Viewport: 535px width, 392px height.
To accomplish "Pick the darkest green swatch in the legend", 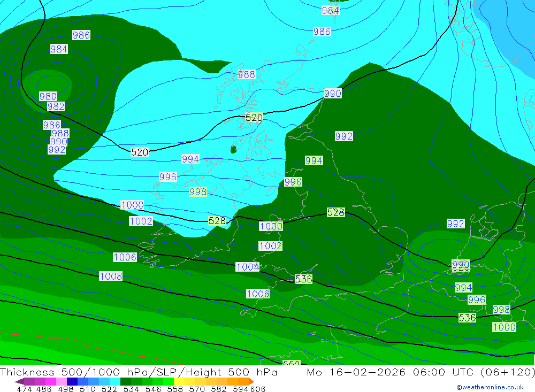I will [126, 381].
